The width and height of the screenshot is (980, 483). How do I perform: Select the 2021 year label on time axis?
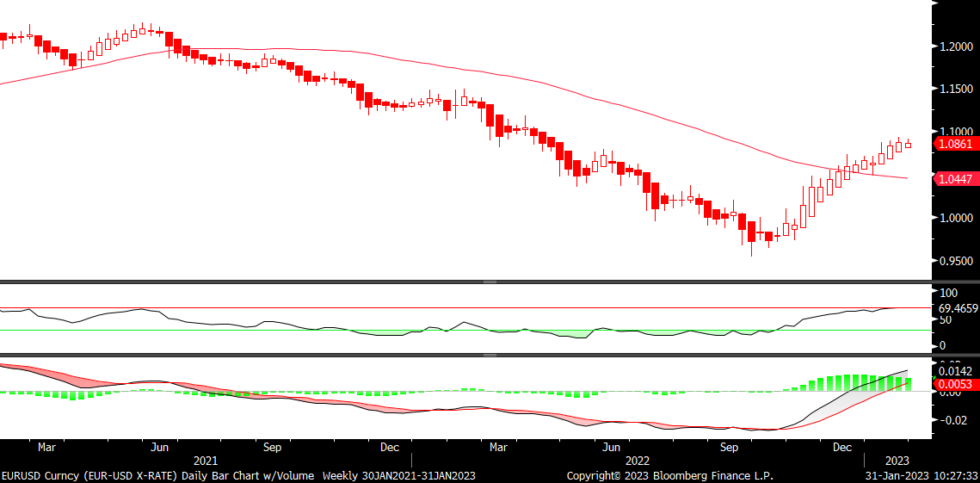tap(206, 461)
